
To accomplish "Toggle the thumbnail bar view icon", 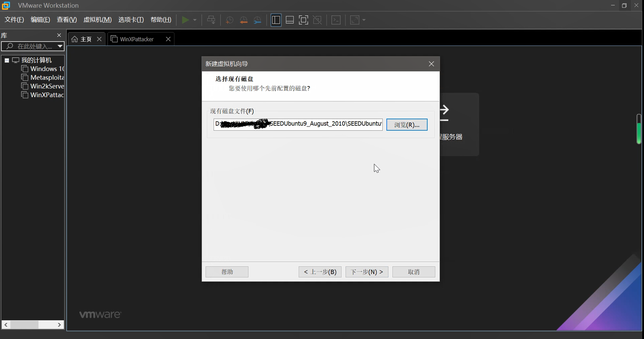I will (290, 20).
